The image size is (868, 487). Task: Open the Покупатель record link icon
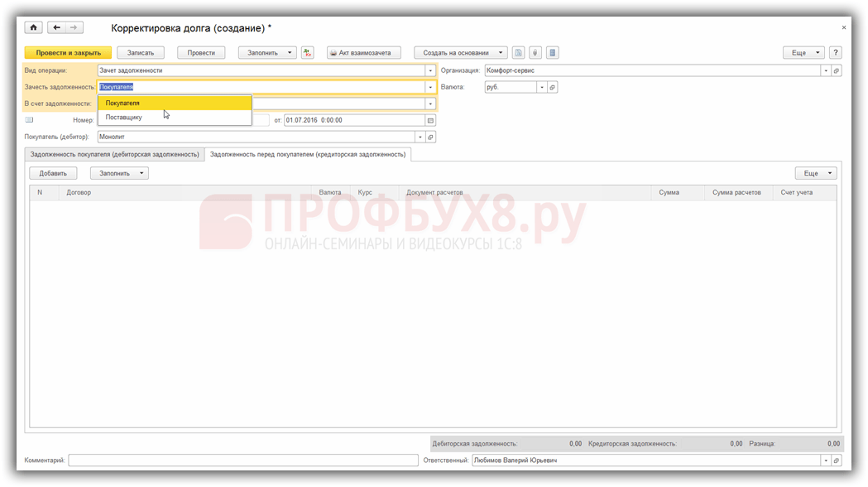point(430,137)
